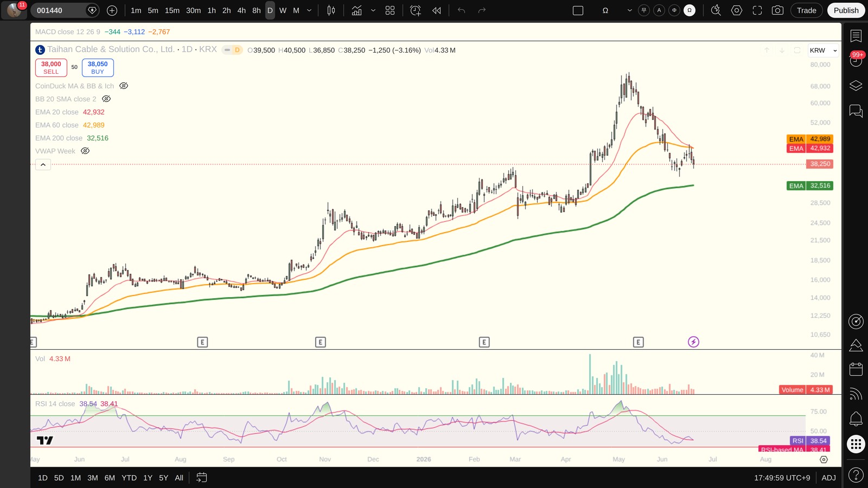Open the layout templates grid icon

pos(390,10)
